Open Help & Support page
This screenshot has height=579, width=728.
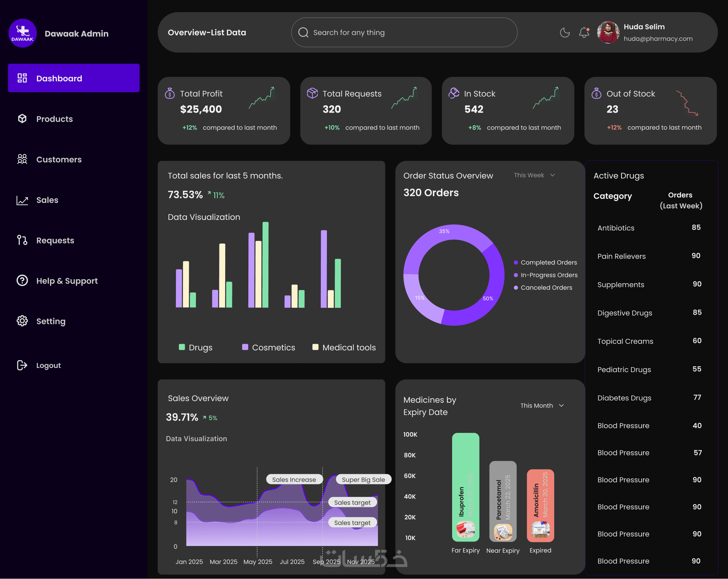(x=67, y=281)
